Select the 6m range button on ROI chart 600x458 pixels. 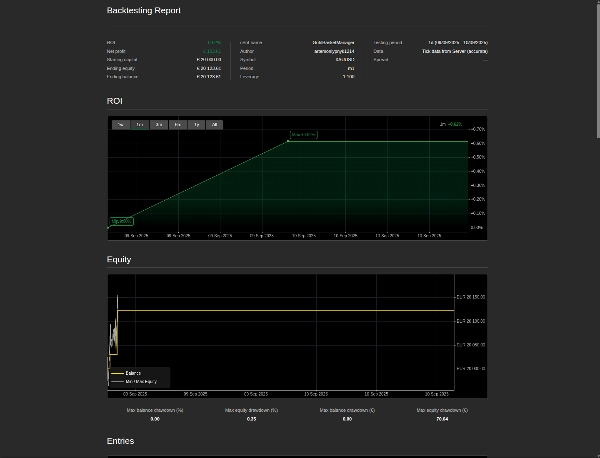(178, 125)
